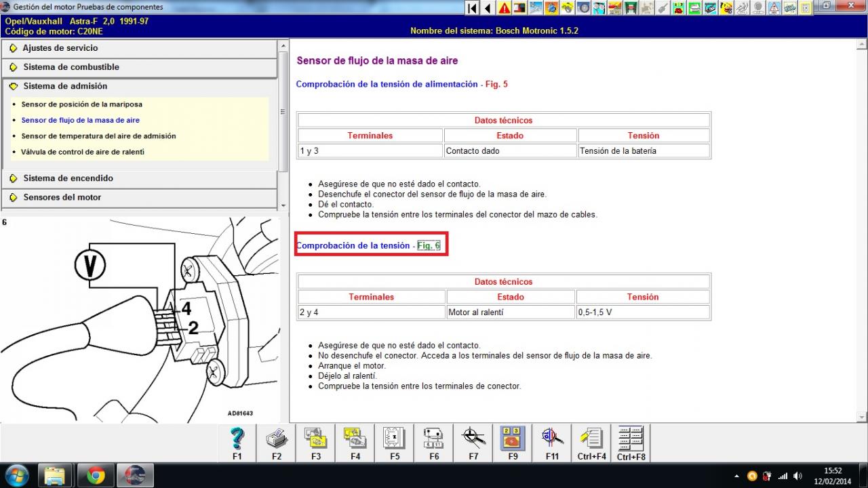Viewport: 868px width, 488px height.
Task: Open the Fig. 5 link
Action: (x=496, y=84)
